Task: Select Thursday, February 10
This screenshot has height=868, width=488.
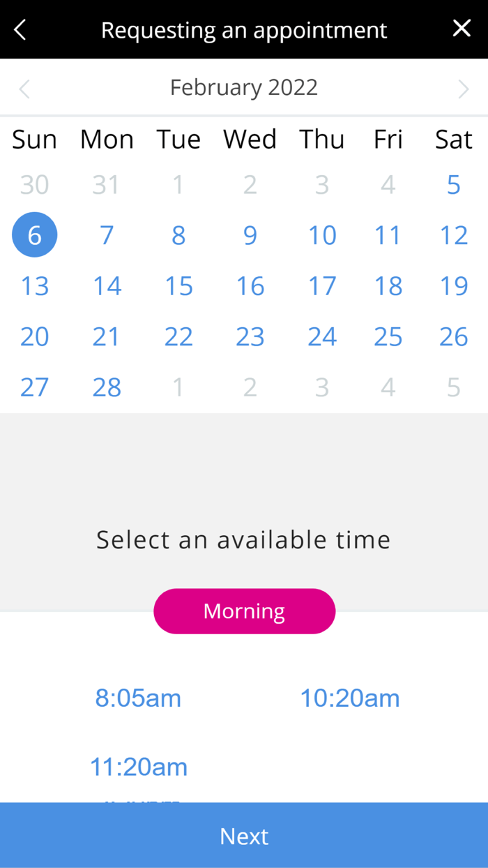Action: click(322, 235)
